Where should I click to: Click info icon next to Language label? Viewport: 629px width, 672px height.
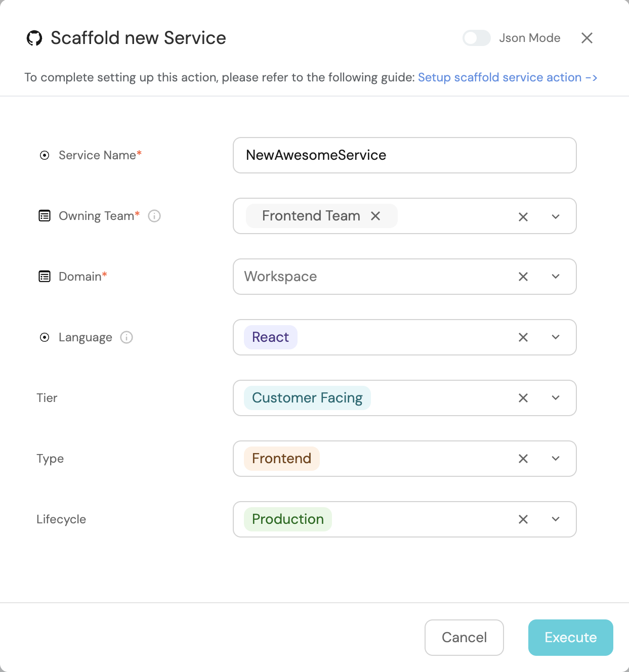coord(127,337)
